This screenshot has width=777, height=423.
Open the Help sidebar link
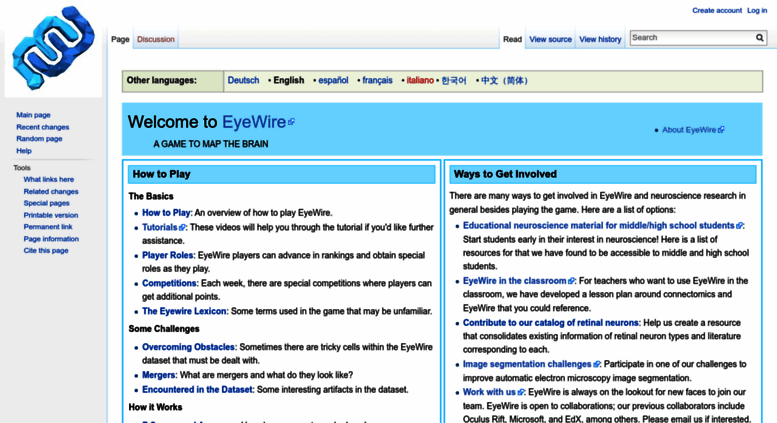coord(24,151)
